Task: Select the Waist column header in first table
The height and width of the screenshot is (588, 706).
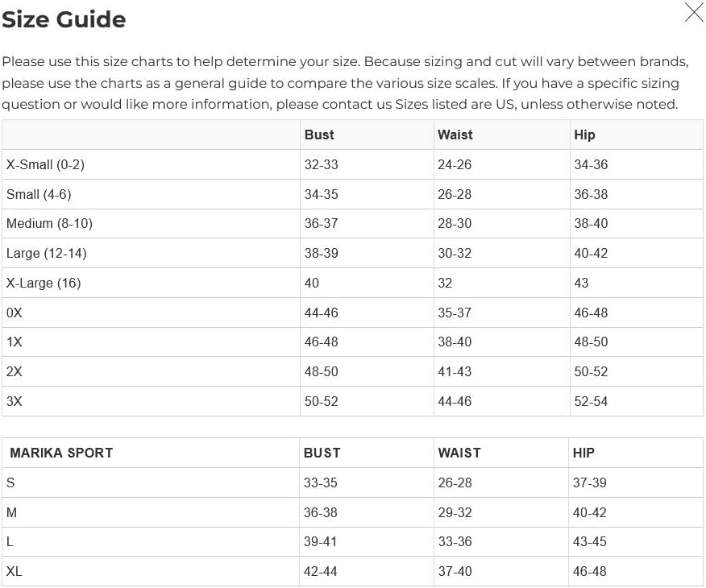Action: 455,135
